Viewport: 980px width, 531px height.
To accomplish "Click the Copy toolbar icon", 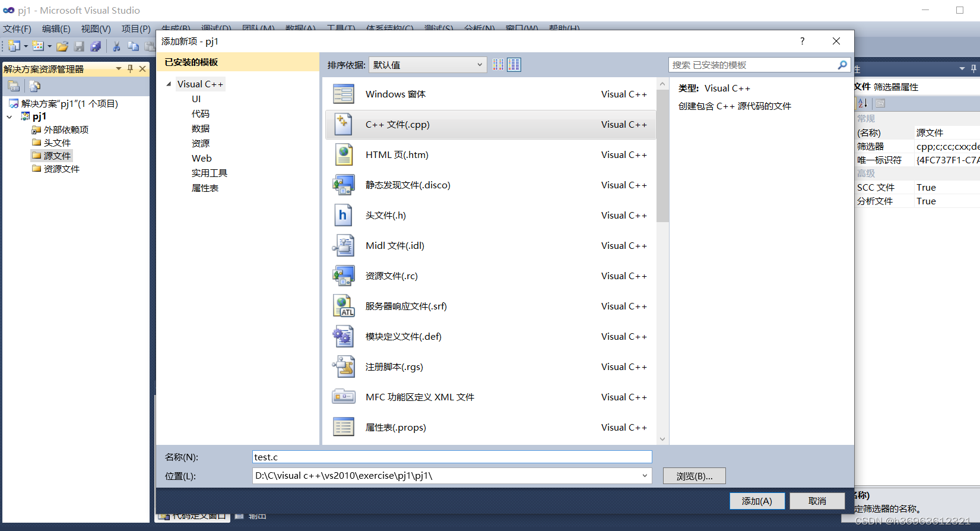I will (133, 46).
